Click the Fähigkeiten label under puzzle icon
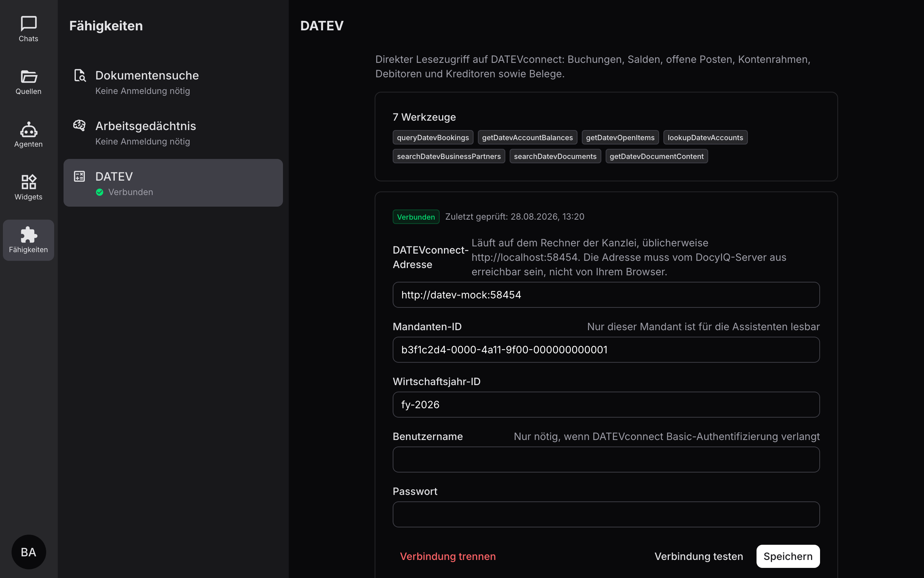Screen dimensions: 924x578 (x=29, y=250)
